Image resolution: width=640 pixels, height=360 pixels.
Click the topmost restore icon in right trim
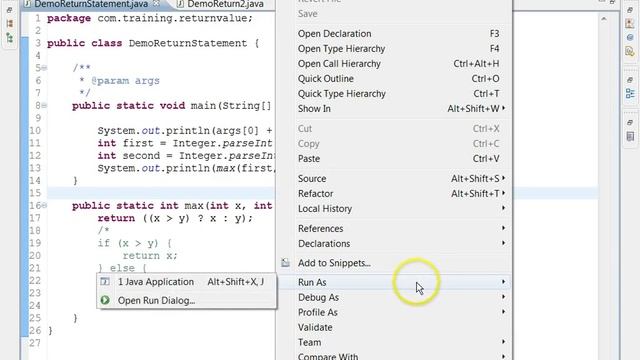click(x=630, y=10)
